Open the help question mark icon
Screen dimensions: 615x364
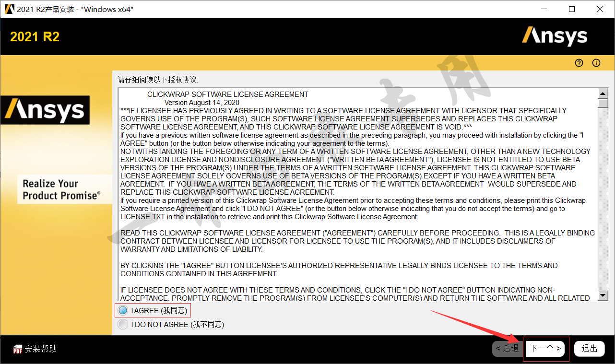point(579,63)
